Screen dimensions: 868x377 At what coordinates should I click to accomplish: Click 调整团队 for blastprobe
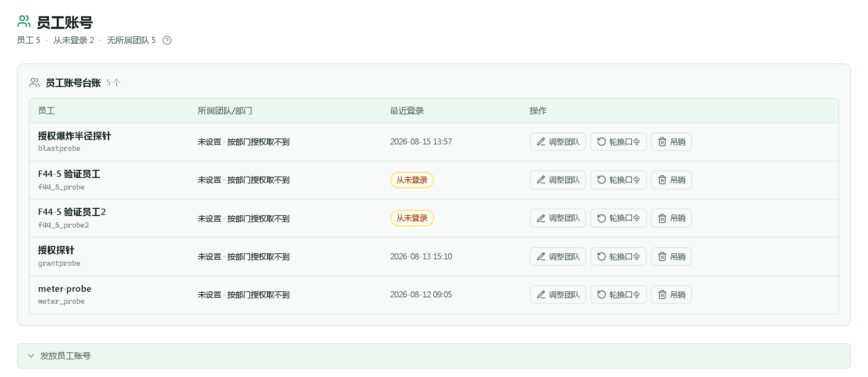pyautogui.click(x=558, y=142)
